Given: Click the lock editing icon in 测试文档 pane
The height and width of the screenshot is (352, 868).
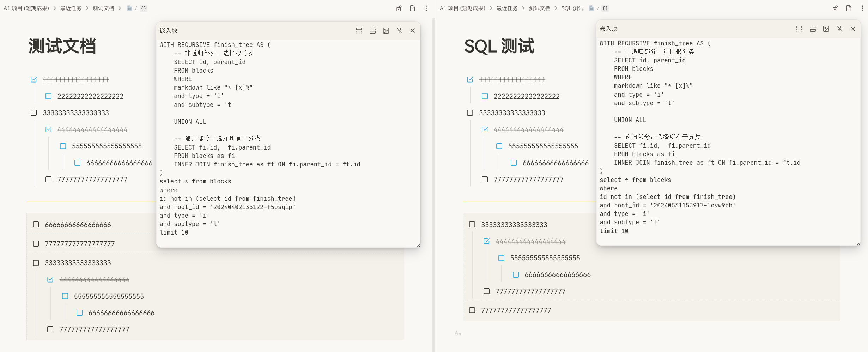Looking at the screenshot, I should tap(399, 8).
